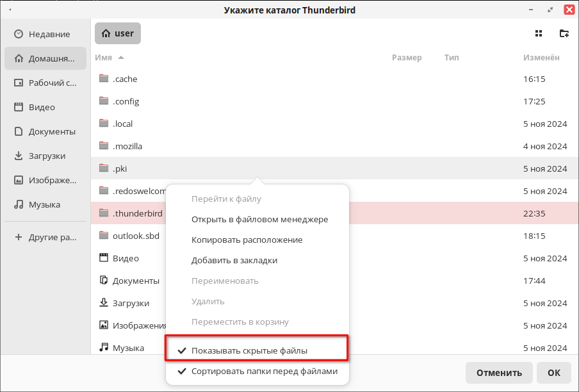Open Загрузки in the sidebar
The width and height of the screenshot is (579, 392).
point(45,156)
